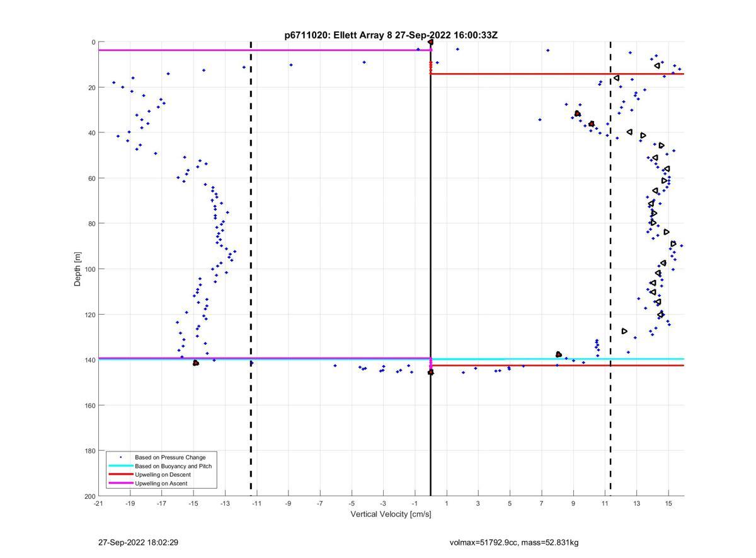Click legend entry "Based on Pressure Change"
The height and width of the screenshot is (558, 756).
(x=170, y=457)
